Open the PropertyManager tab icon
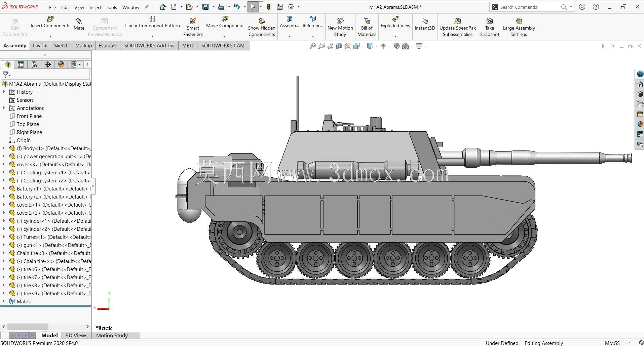 click(x=21, y=64)
